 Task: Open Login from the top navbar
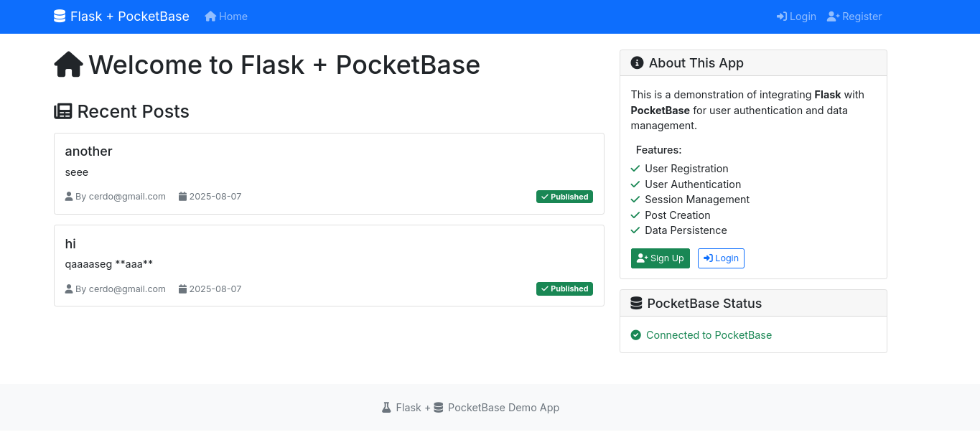(796, 16)
